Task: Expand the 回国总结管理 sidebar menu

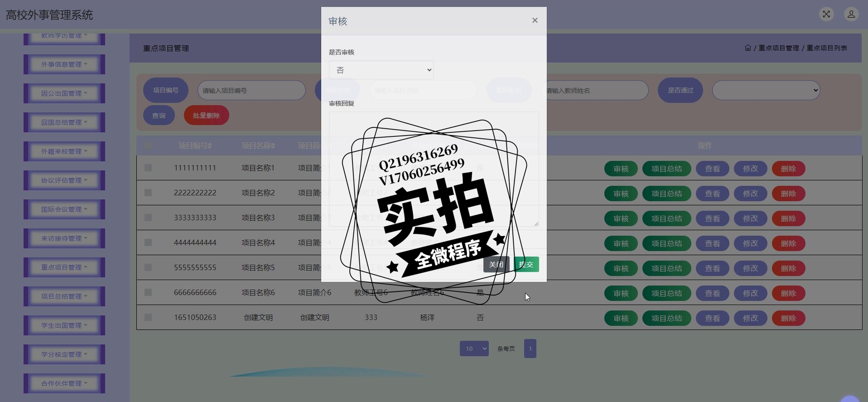Action: [64, 122]
